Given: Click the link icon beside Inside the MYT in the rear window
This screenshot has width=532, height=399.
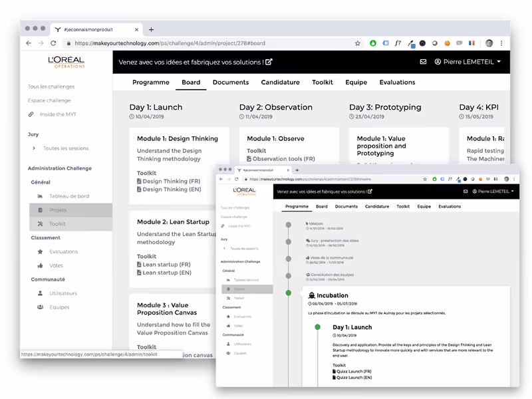Looking at the screenshot, I should pyautogui.click(x=31, y=114).
